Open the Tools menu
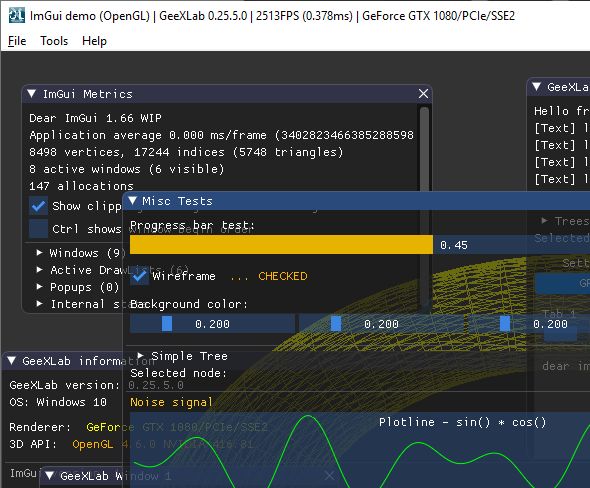Viewport: 590px width, 488px height. point(54,41)
